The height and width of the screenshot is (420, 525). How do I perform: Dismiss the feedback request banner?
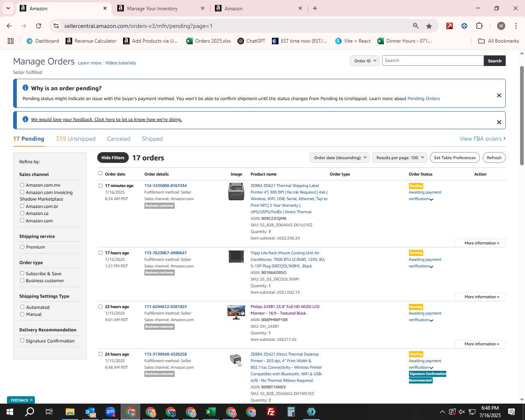[x=499, y=122]
